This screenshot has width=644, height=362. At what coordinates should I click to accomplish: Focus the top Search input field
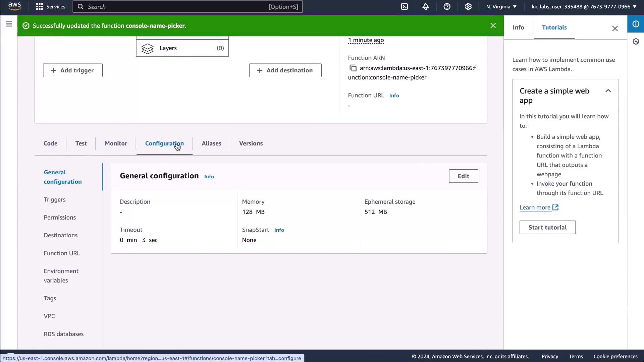(187, 7)
